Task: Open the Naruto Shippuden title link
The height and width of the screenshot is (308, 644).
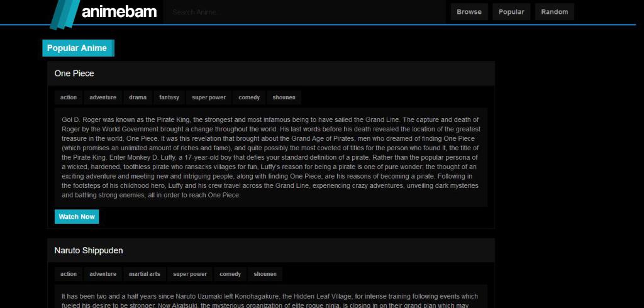Action: pyautogui.click(x=89, y=251)
